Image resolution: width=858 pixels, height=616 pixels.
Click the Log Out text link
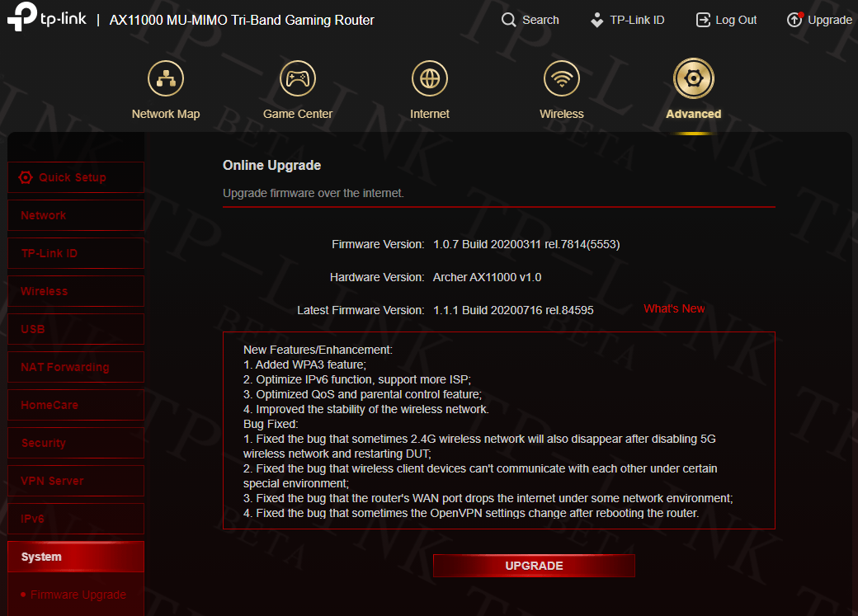(736, 21)
